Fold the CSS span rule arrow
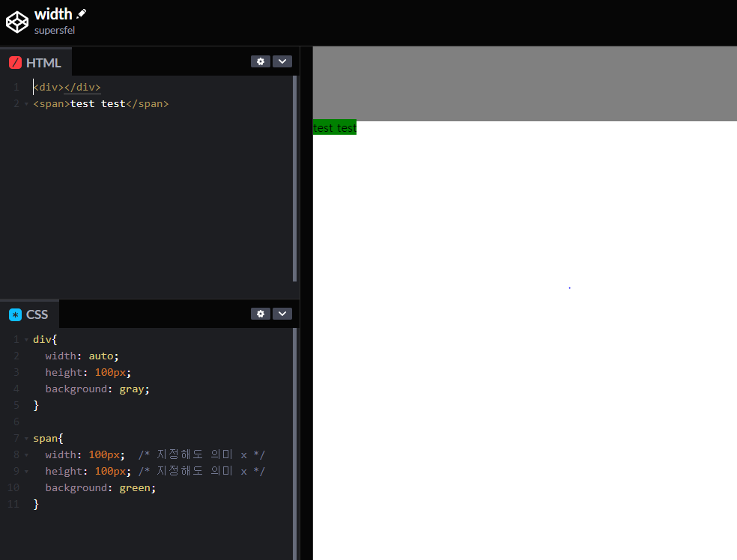Image resolution: width=737 pixels, height=560 pixels. (x=26, y=438)
